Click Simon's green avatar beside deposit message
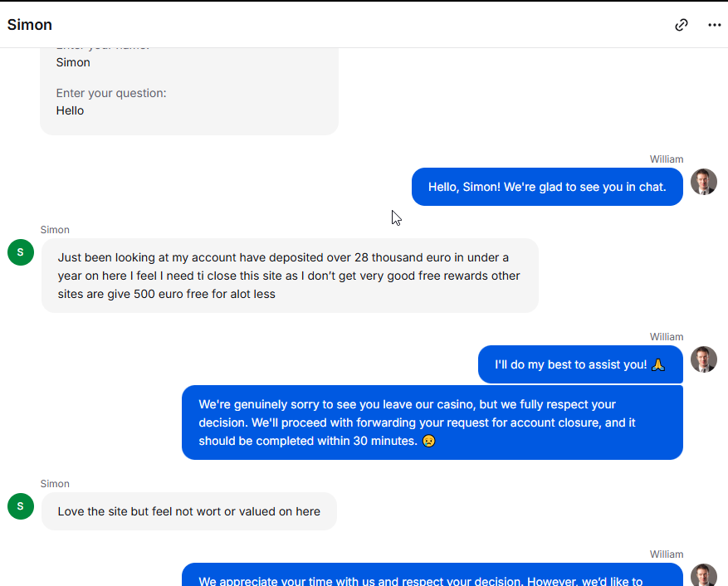Viewport: 728px width, 586px height. (21, 252)
